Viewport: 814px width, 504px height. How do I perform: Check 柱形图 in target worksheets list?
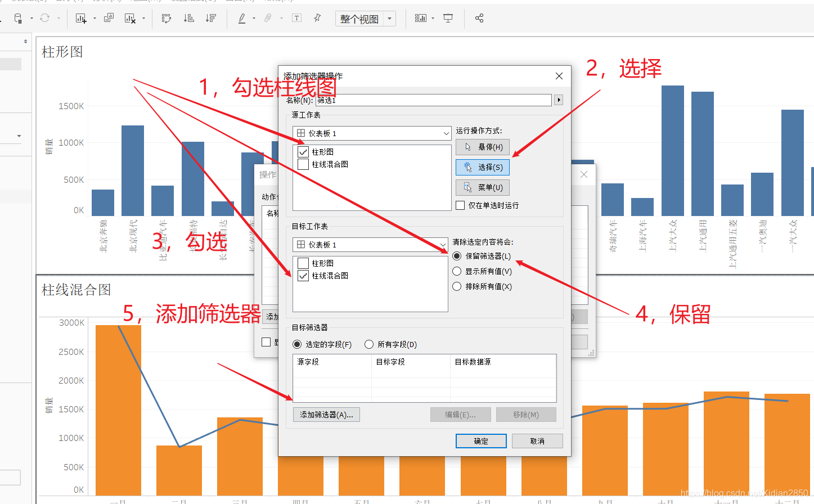pyautogui.click(x=303, y=263)
